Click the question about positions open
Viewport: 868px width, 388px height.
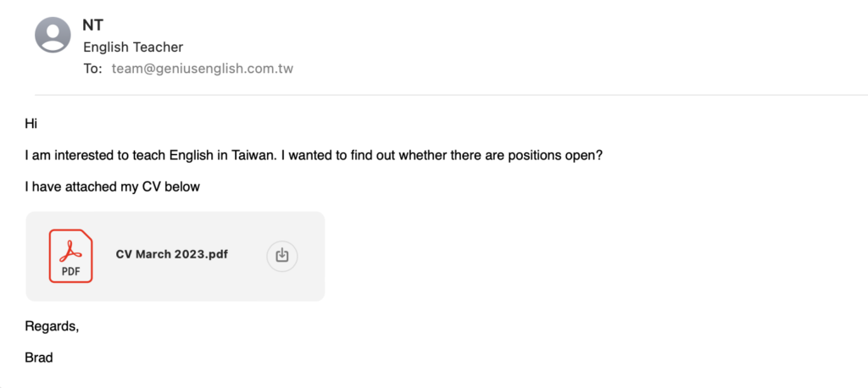point(442,156)
